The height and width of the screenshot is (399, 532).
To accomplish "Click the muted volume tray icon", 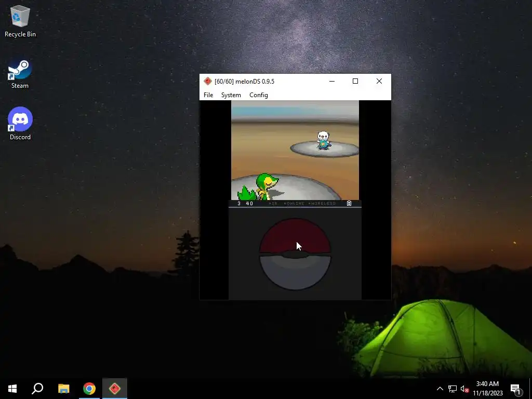I will pos(464,389).
